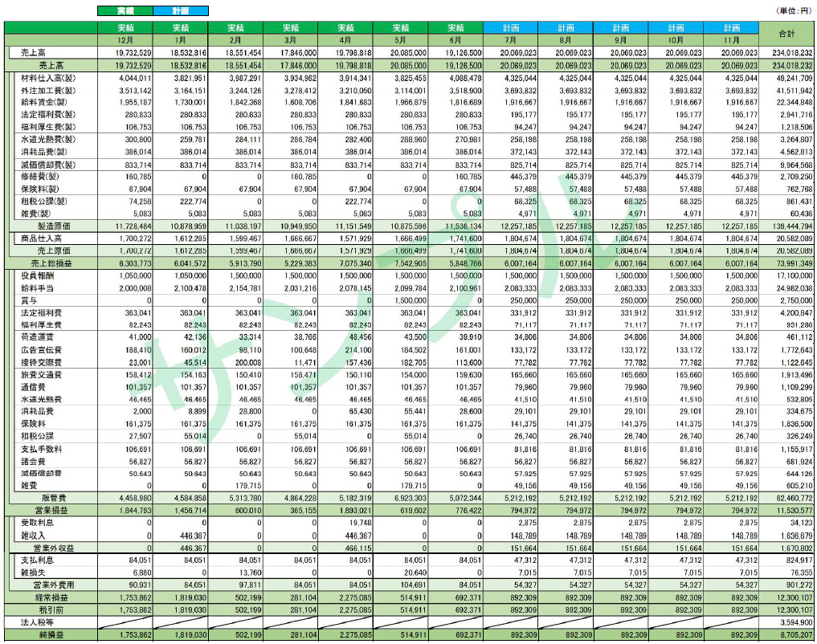Click the 合計 column header
This screenshot has width=817, height=644.
pos(786,34)
